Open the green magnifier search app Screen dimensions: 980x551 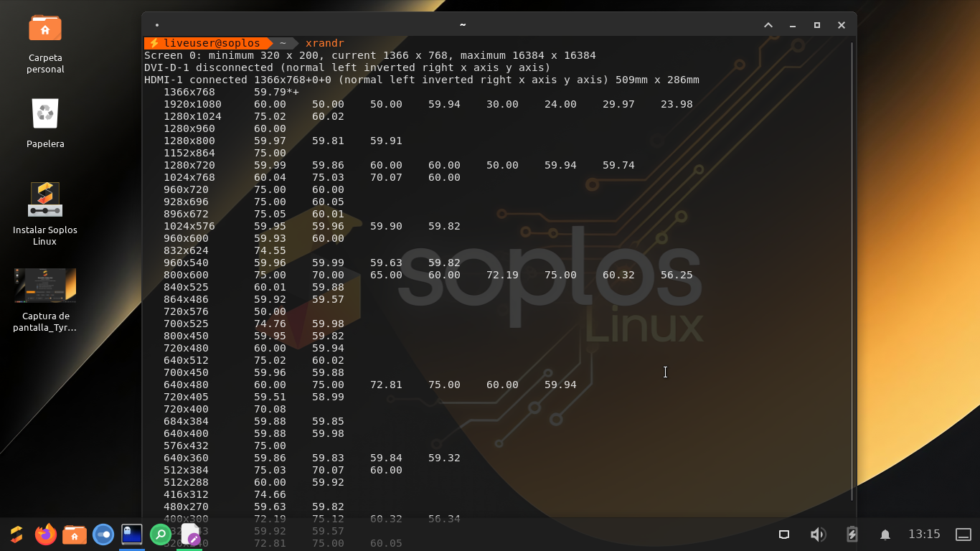[161, 534]
